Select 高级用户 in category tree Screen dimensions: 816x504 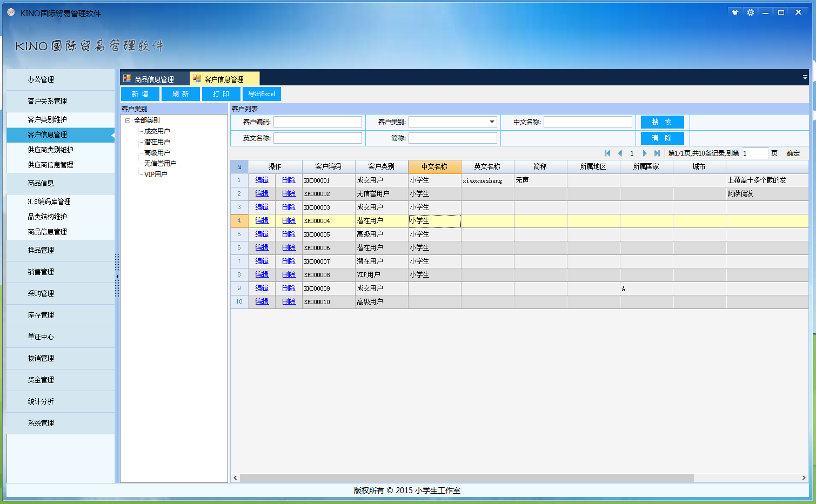tap(157, 153)
